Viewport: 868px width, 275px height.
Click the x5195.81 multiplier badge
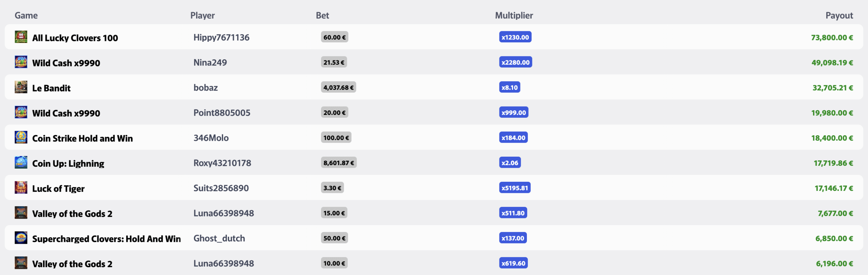(x=515, y=188)
